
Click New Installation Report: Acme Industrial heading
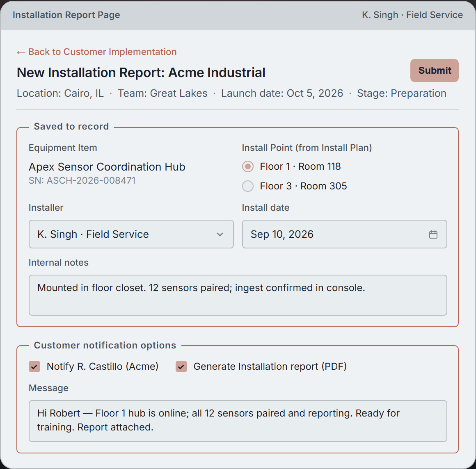[x=141, y=73]
